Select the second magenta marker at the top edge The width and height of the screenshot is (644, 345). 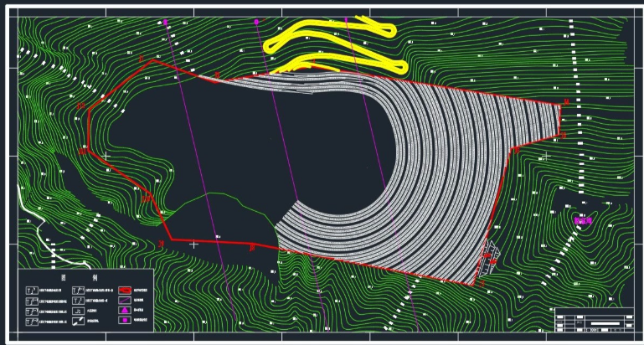(256, 22)
